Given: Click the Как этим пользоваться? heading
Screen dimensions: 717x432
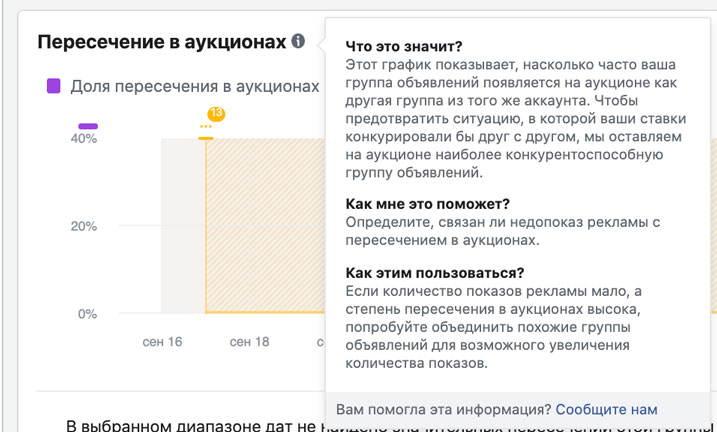Looking at the screenshot, I should pos(434,273).
